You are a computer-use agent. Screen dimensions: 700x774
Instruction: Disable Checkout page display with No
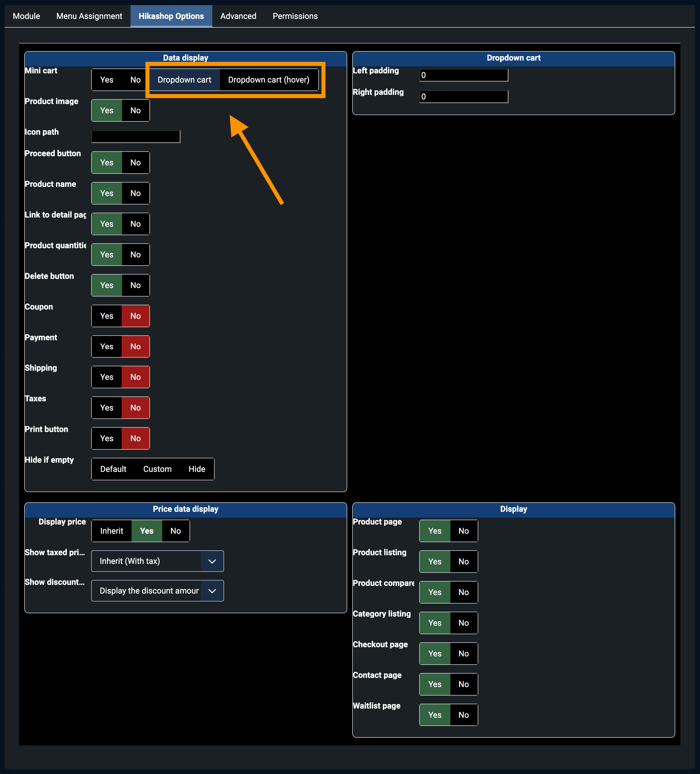click(463, 654)
